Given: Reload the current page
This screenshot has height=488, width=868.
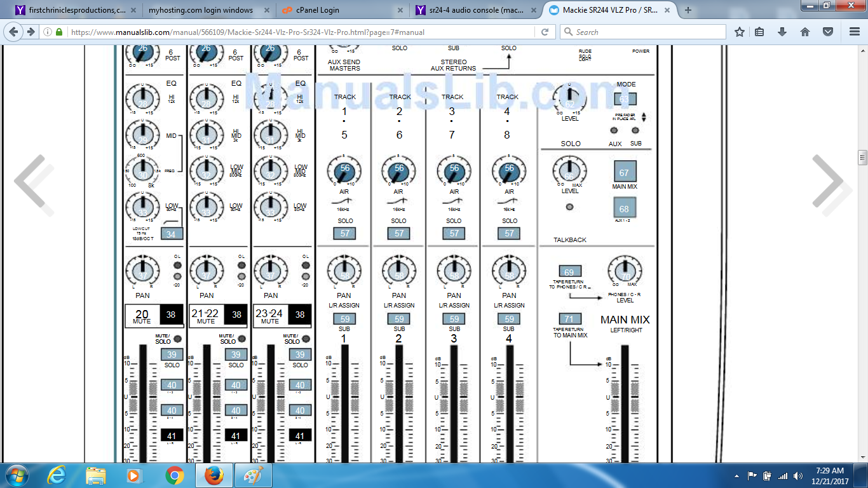Looking at the screenshot, I should pos(545,32).
